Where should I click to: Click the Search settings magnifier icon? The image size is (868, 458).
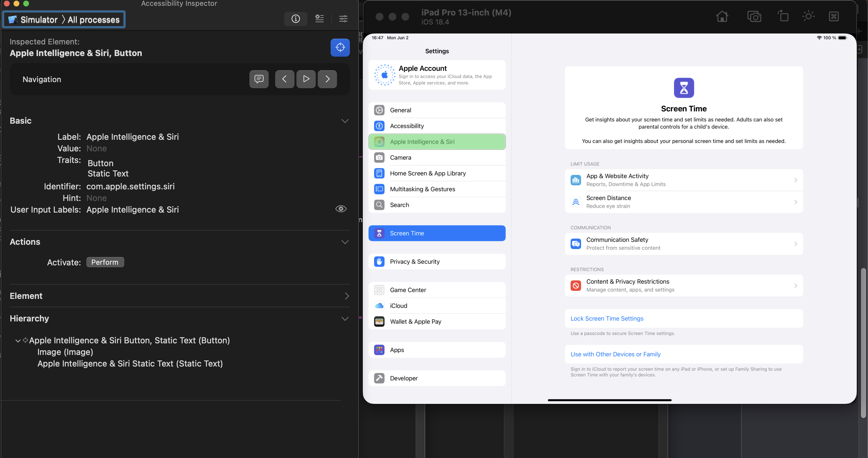point(379,205)
